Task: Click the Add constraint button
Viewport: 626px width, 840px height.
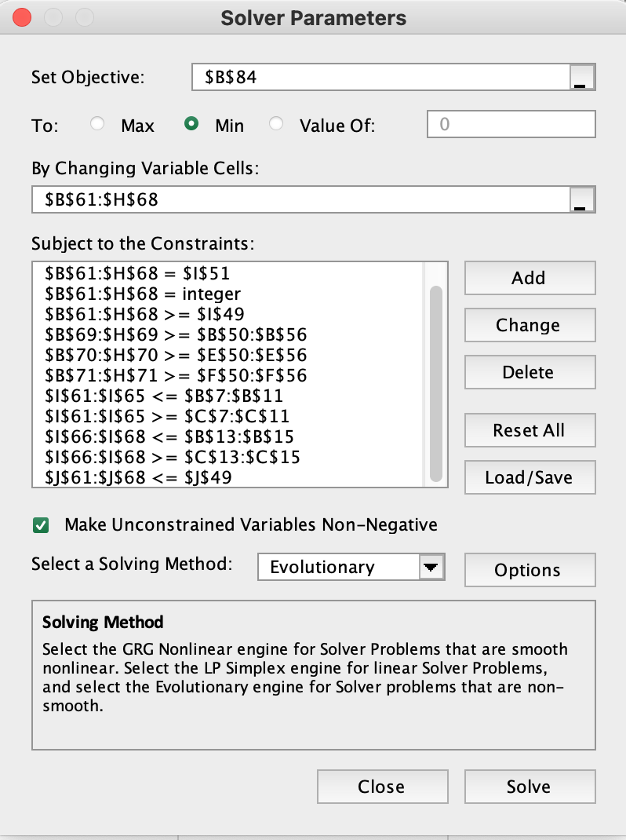Action: pos(530,278)
